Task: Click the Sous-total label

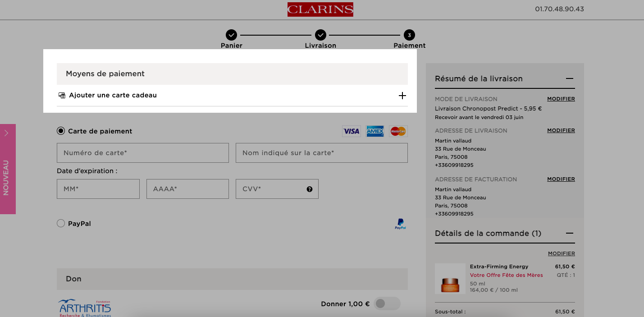Action: [450, 312]
